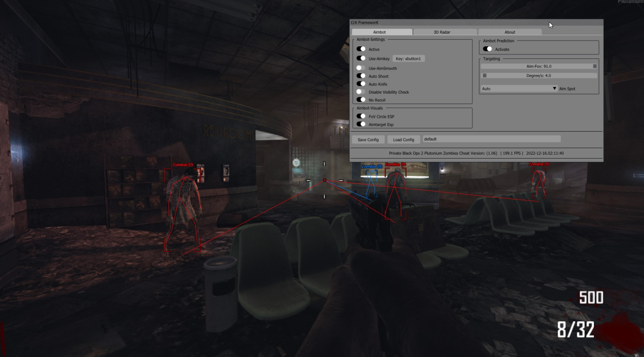
Task: Click the CrX FrameworK title bar
Action: click(477, 23)
